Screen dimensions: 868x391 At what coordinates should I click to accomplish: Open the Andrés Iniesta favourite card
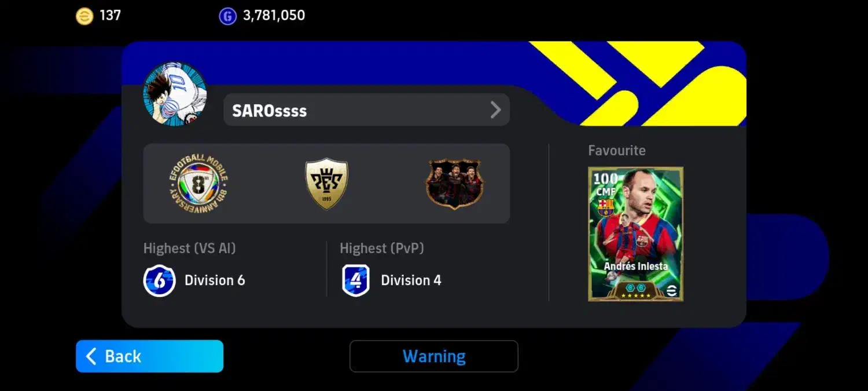pyautogui.click(x=636, y=234)
